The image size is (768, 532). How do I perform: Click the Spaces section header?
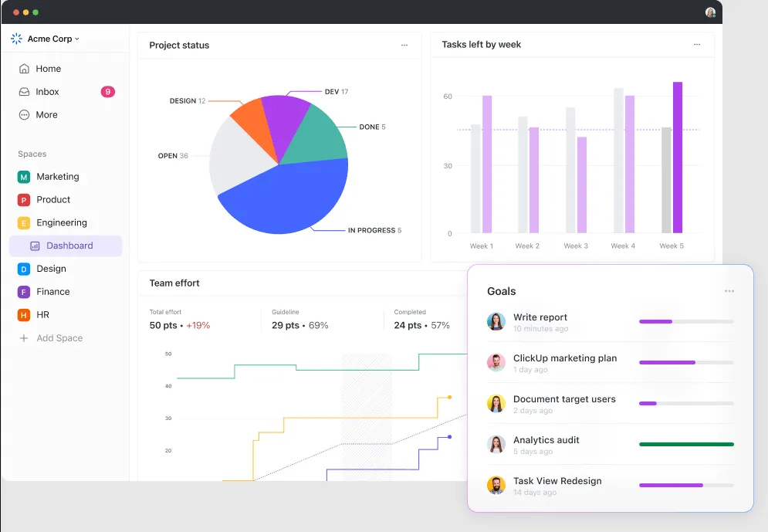point(32,154)
